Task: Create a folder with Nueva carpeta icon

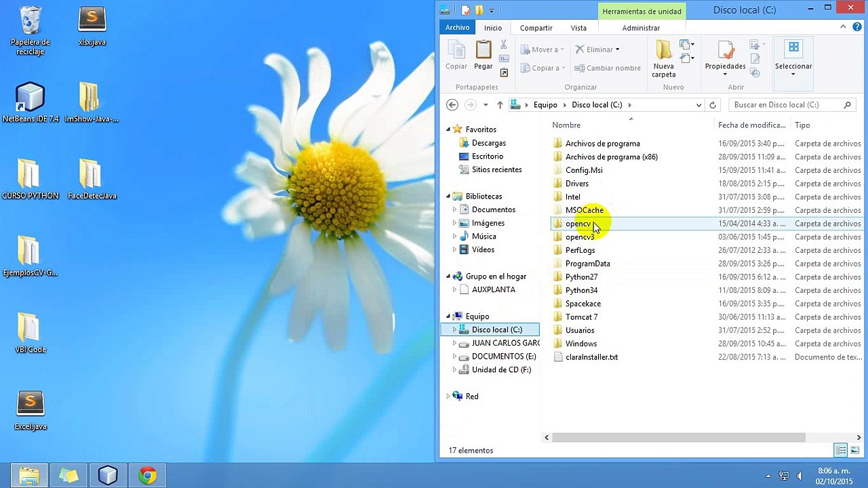Action: click(x=664, y=50)
